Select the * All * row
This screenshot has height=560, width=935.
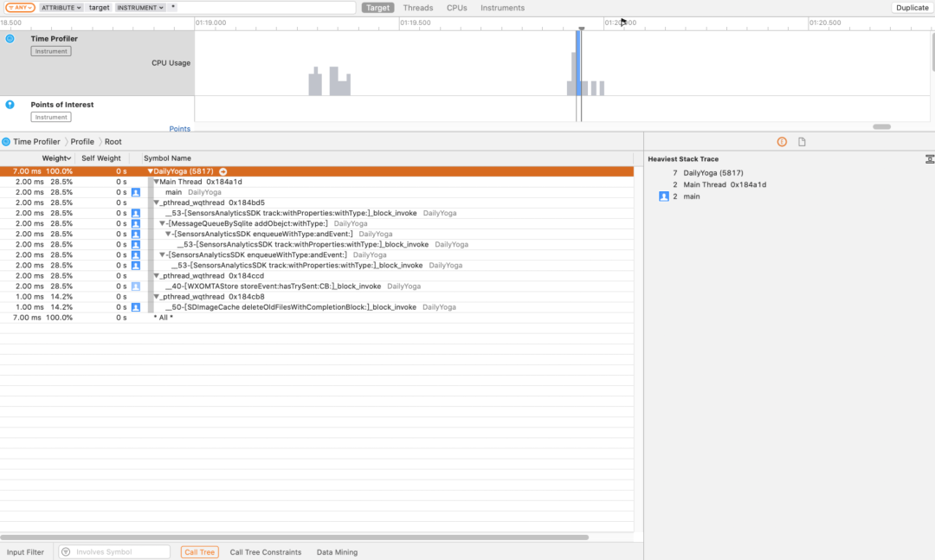[317, 318]
